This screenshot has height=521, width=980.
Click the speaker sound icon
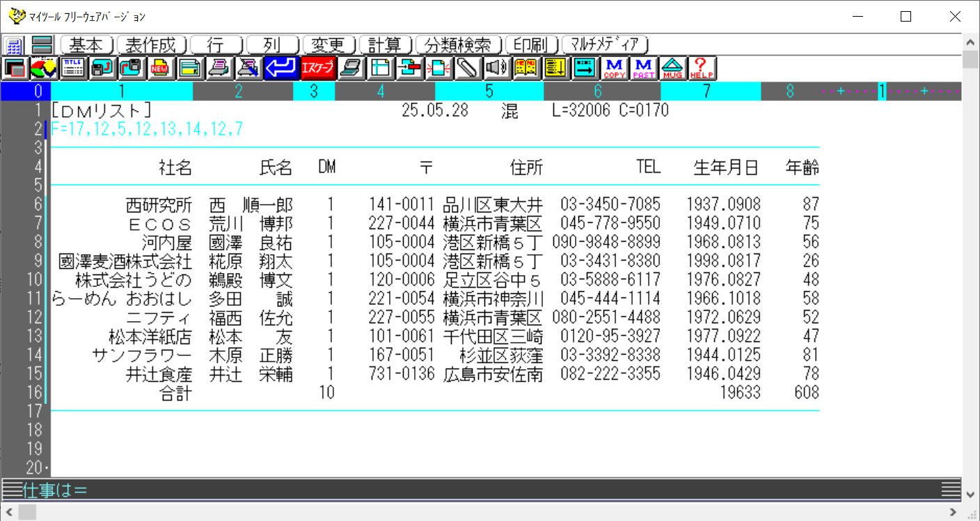[495, 68]
